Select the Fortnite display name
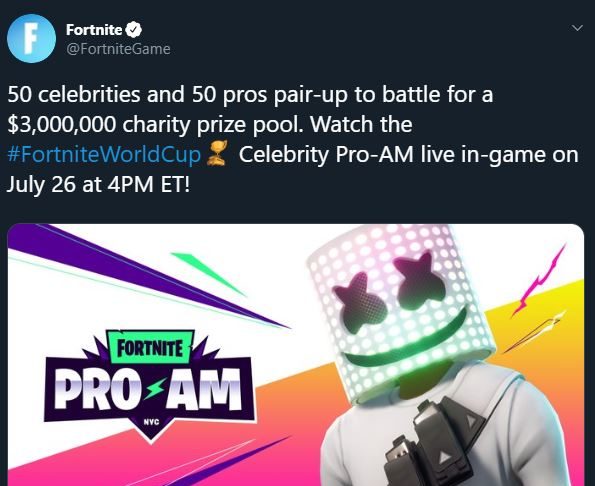Image resolution: width=595 pixels, height=486 pixels. click(94, 30)
